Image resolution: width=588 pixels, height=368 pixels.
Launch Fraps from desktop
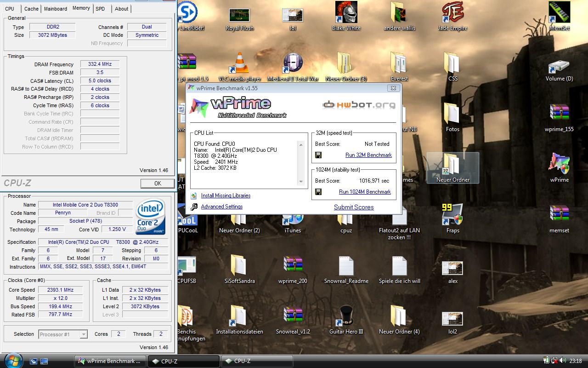point(452,219)
